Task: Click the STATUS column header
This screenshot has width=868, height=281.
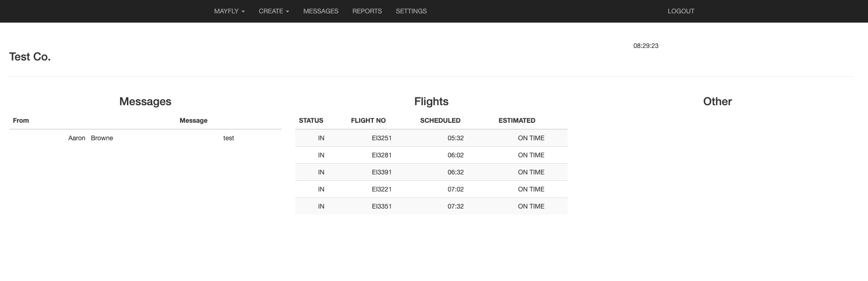Action: point(311,120)
